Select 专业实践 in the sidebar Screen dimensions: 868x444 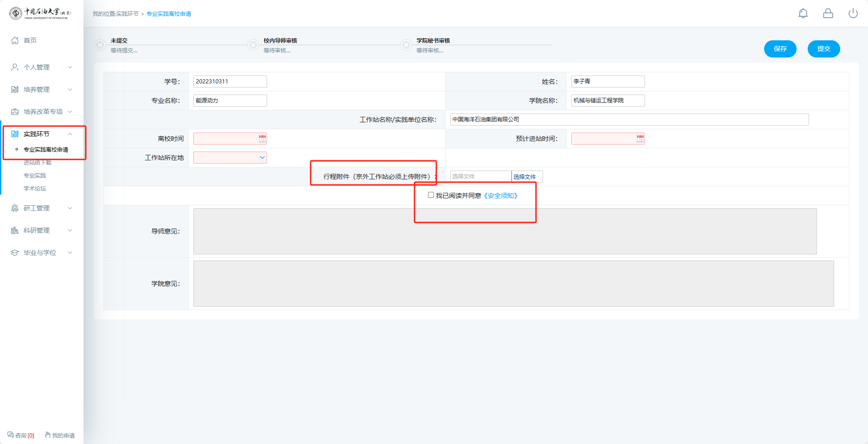click(x=35, y=176)
